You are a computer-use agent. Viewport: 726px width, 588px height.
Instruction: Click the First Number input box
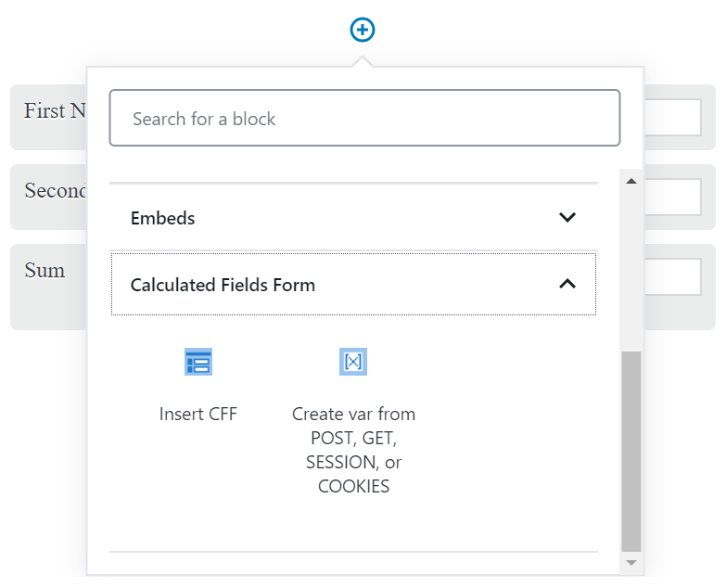672,118
